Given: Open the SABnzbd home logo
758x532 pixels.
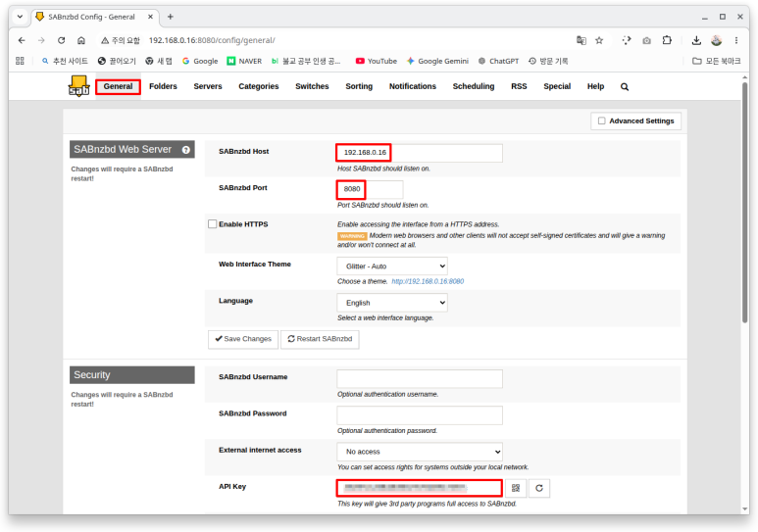Looking at the screenshot, I should 78,86.
